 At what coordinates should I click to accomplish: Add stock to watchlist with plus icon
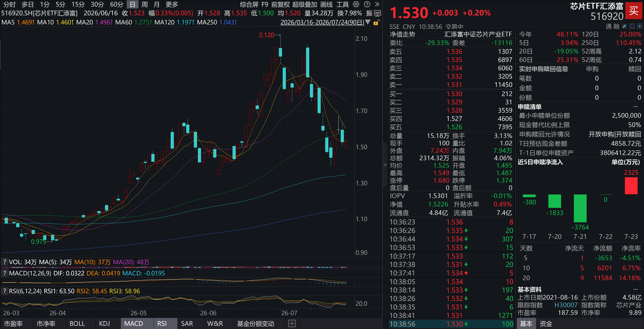pyautogui.click(x=640, y=26)
